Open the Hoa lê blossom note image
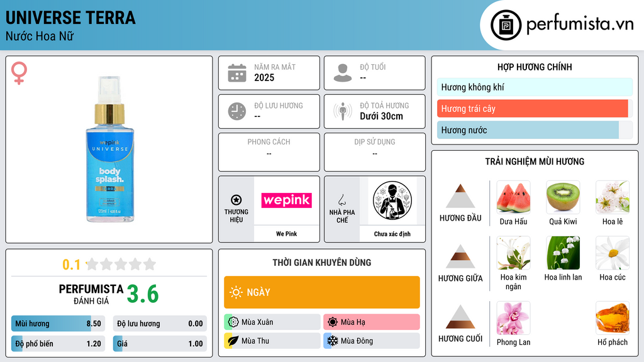This screenshot has width=644, height=362. click(x=613, y=197)
